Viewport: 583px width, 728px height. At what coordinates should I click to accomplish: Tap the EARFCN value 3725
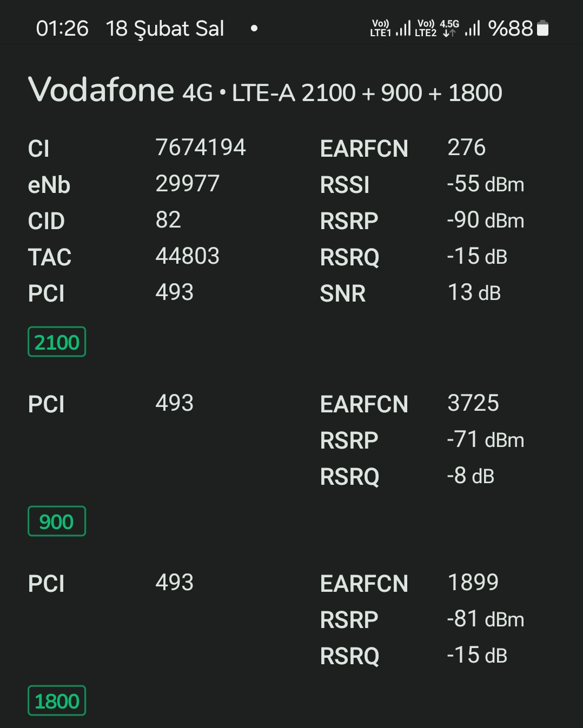coord(473,403)
